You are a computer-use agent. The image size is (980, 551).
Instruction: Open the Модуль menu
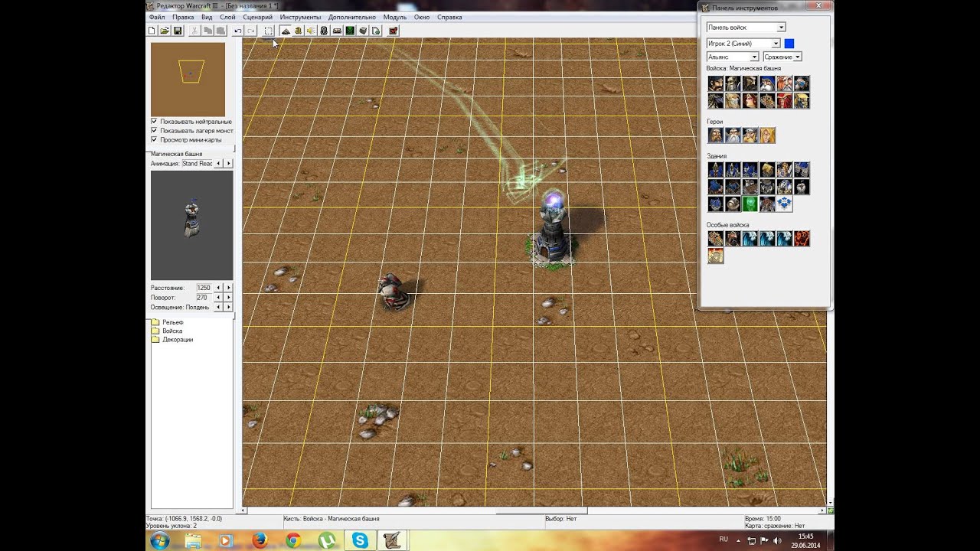395,17
